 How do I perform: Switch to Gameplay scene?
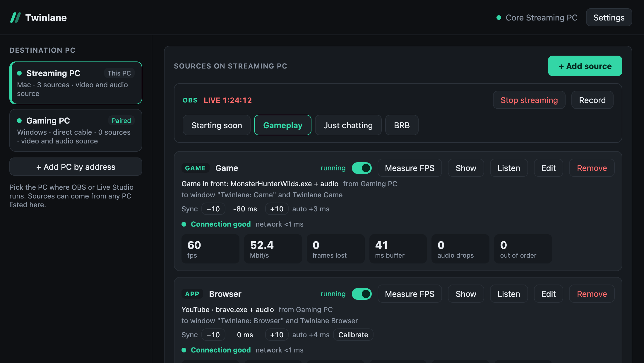point(282,125)
